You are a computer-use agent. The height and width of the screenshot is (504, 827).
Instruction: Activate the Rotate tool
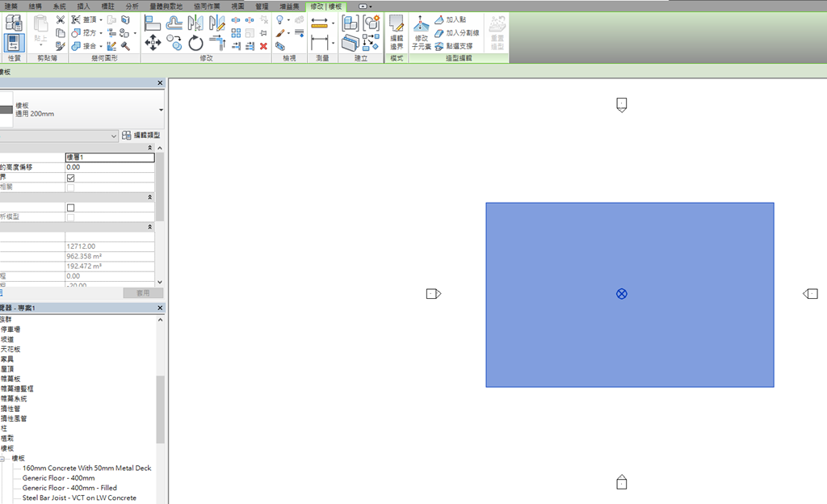pos(195,43)
